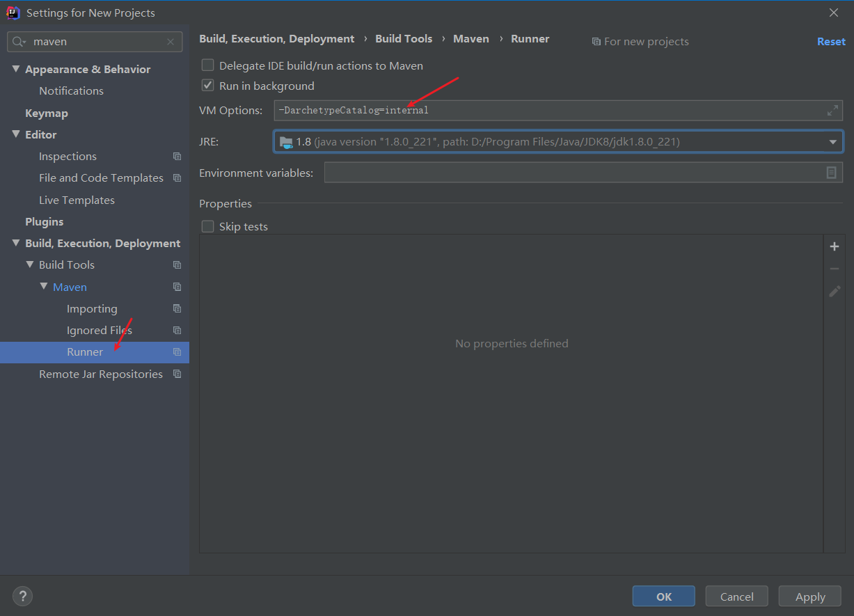Open help with the question mark icon
This screenshot has height=616, width=854.
(x=22, y=597)
